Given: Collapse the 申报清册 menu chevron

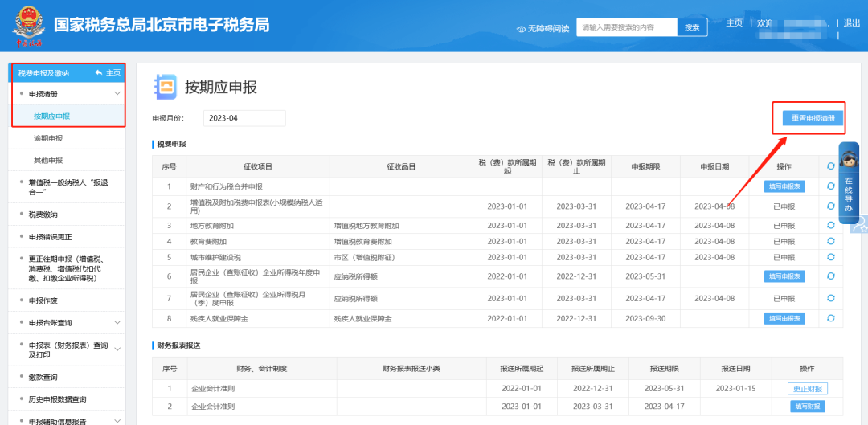Looking at the screenshot, I should coord(117,94).
